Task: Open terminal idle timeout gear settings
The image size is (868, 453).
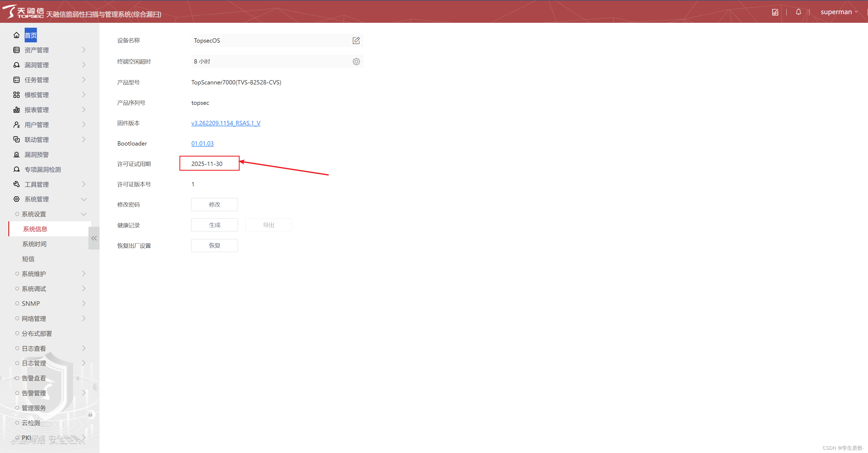Action: [356, 61]
